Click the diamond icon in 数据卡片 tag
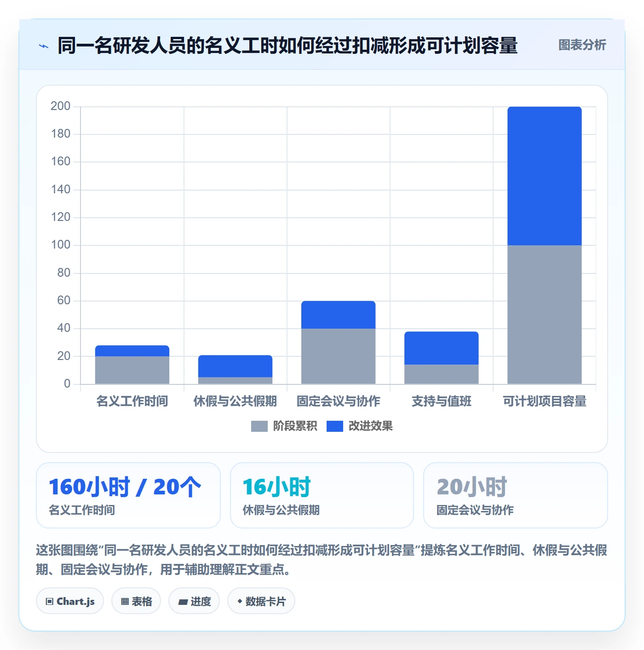Viewport: 644px width, 650px height. (240, 601)
